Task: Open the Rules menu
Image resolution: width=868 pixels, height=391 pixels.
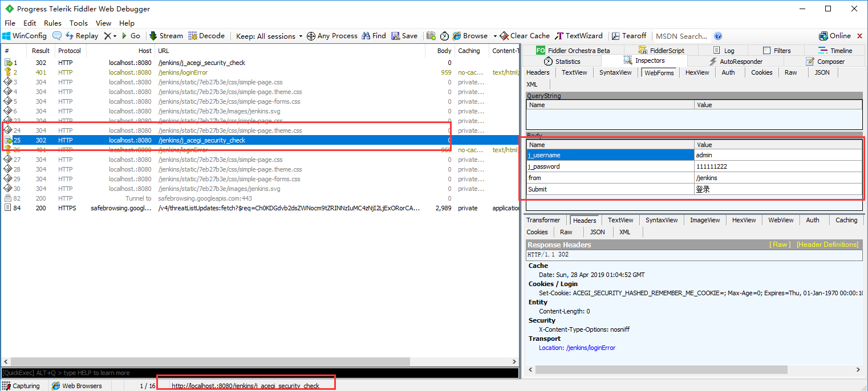Action: [52, 23]
